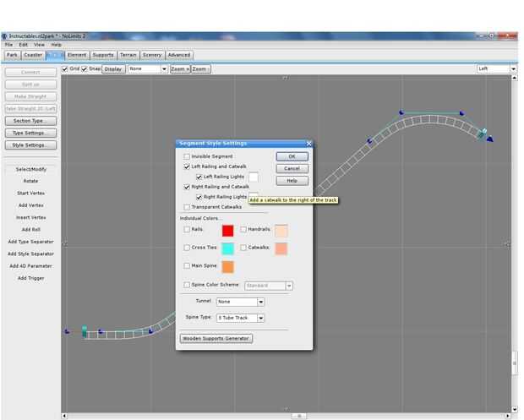Open the View menu
The image size is (524, 420).
pyautogui.click(x=39, y=45)
